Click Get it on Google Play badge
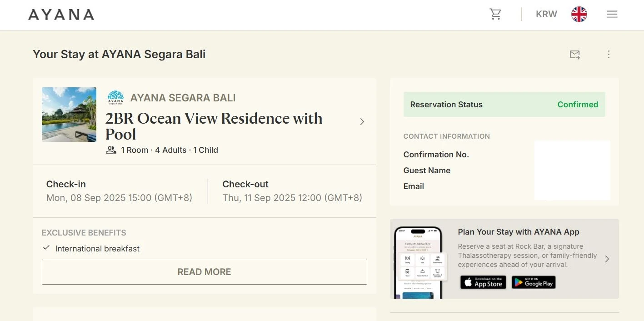644x321 pixels. [x=534, y=282]
